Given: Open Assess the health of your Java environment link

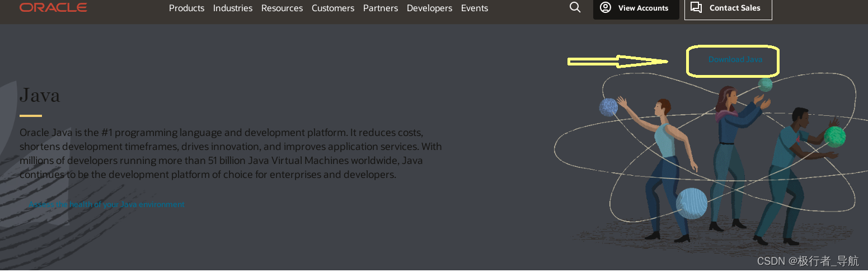Looking at the screenshot, I should tap(107, 204).
